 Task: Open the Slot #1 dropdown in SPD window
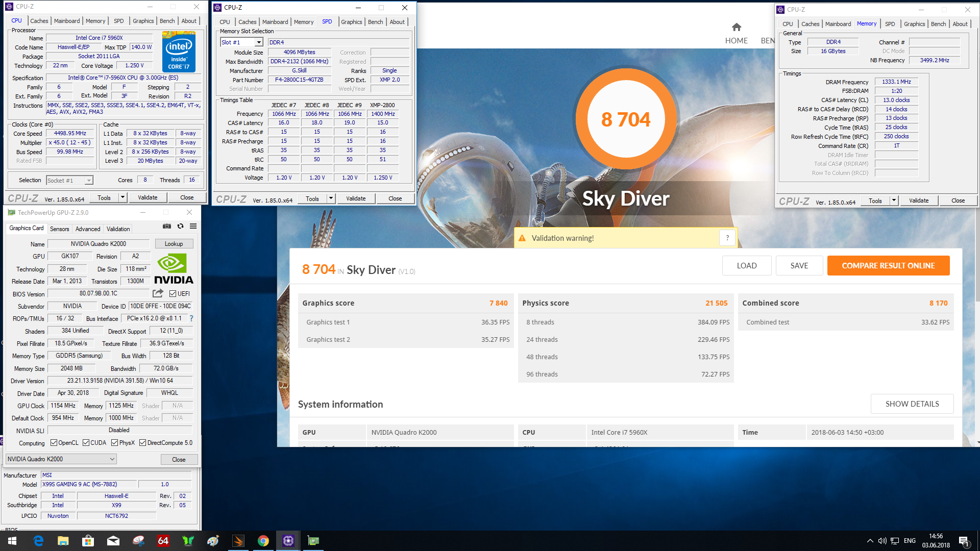[x=259, y=42]
